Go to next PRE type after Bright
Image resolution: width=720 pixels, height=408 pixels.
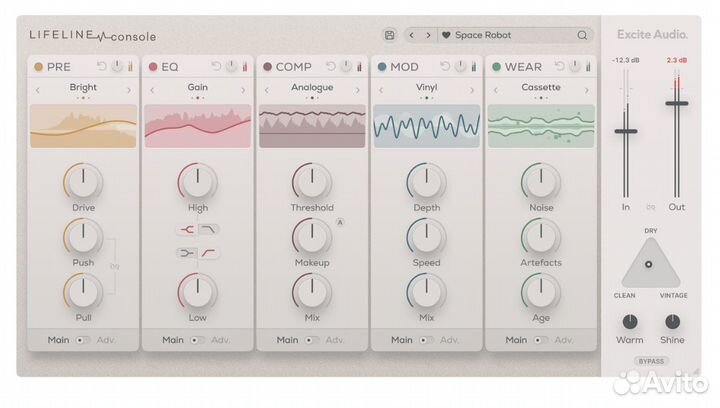coord(129,90)
